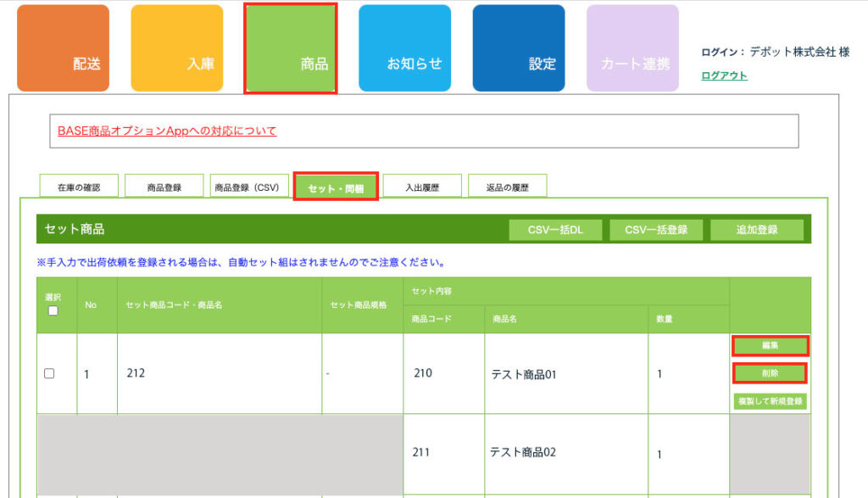The height and width of the screenshot is (498, 868).
Task: Click the ログアウト link
Action: pos(724,76)
